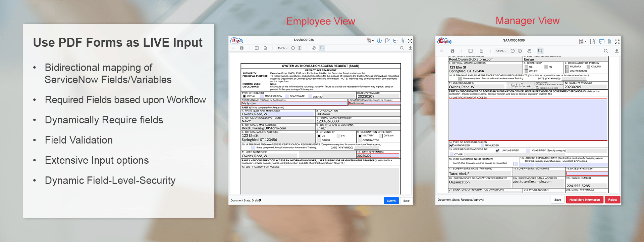Open PDF document dropdown in Manager View header
The image size is (644, 242).
(583, 41)
